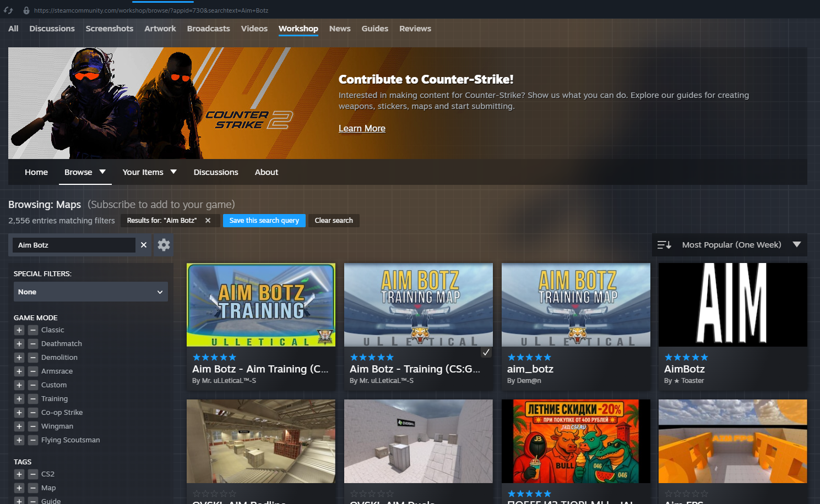Open the Screenshots tab
This screenshot has width=820, height=504.
[109, 29]
